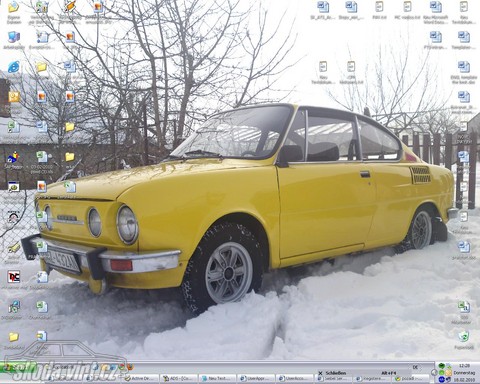Open the SK_ATS Word document icon
The height and width of the screenshot is (384, 480).
tap(323, 10)
